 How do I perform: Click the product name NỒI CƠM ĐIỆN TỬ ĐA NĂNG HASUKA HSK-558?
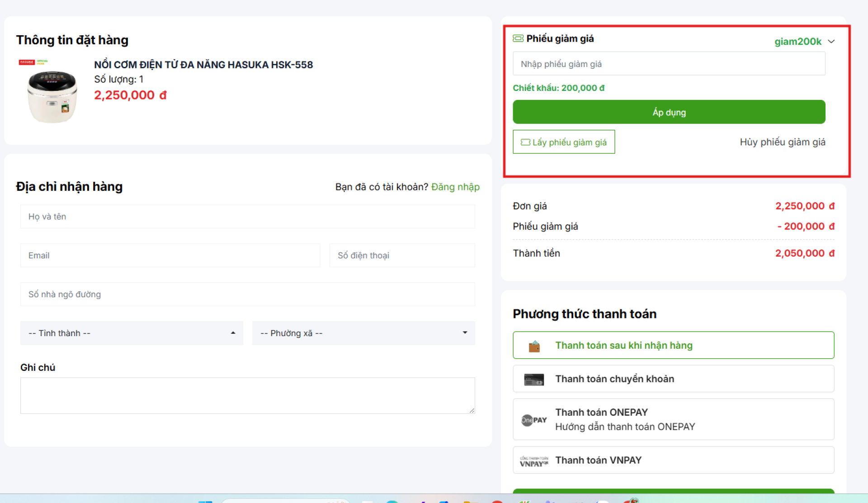coord(203,65)
